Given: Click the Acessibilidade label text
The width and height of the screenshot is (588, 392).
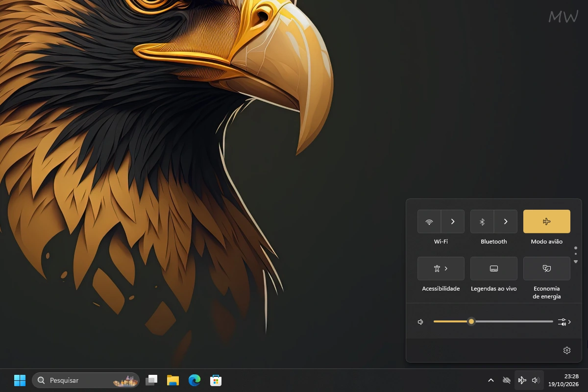Looking at the screenshot, I should 441,289.
